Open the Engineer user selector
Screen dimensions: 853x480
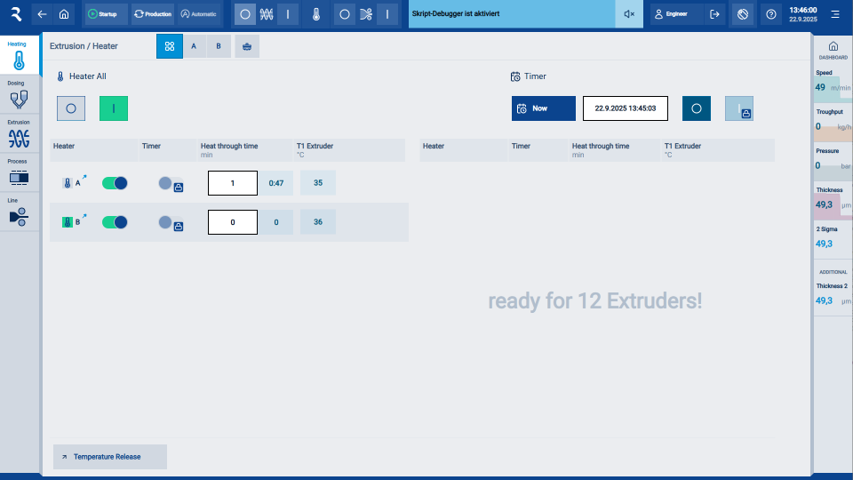[x=678, y=15]
